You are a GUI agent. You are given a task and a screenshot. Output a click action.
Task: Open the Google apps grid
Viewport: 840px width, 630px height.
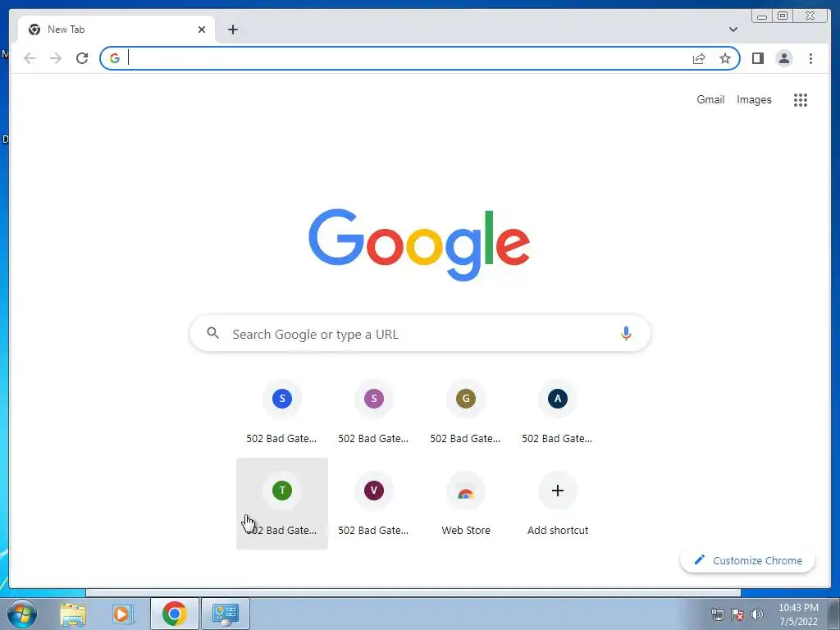(801, 99)
